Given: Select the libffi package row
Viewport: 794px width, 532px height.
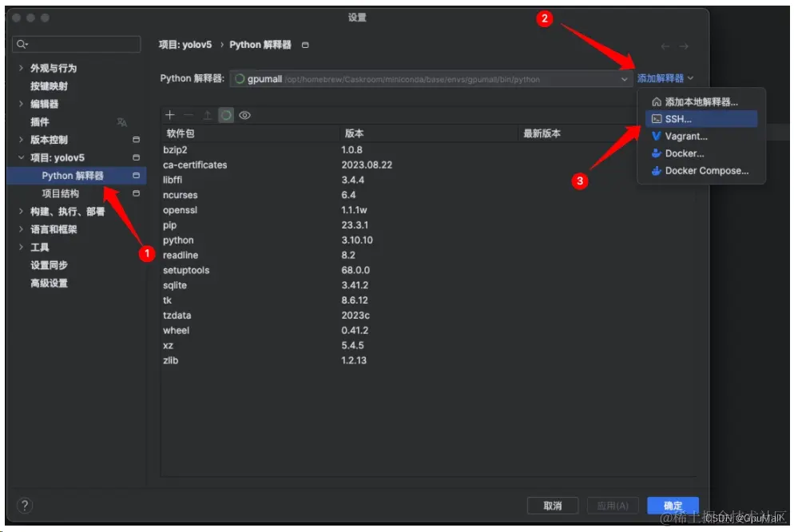Looking at the screenshot, I should click(428, 180).
